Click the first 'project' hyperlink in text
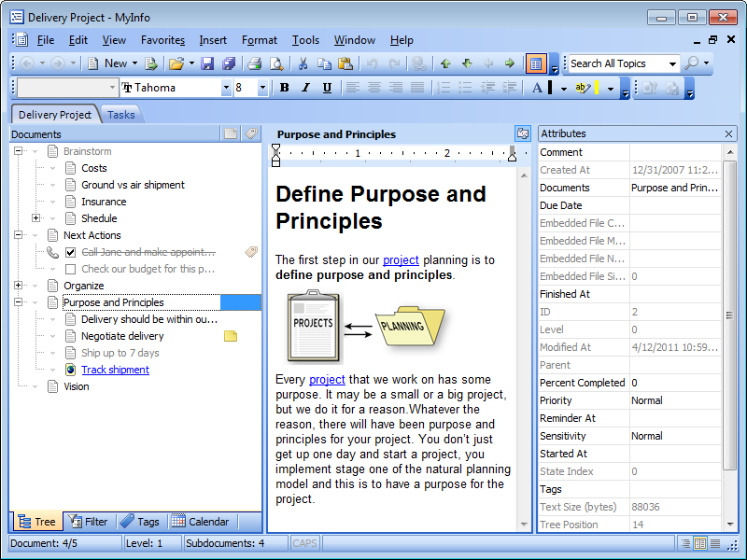This screenshot has width=747, height=560. (x=401, y=260)
